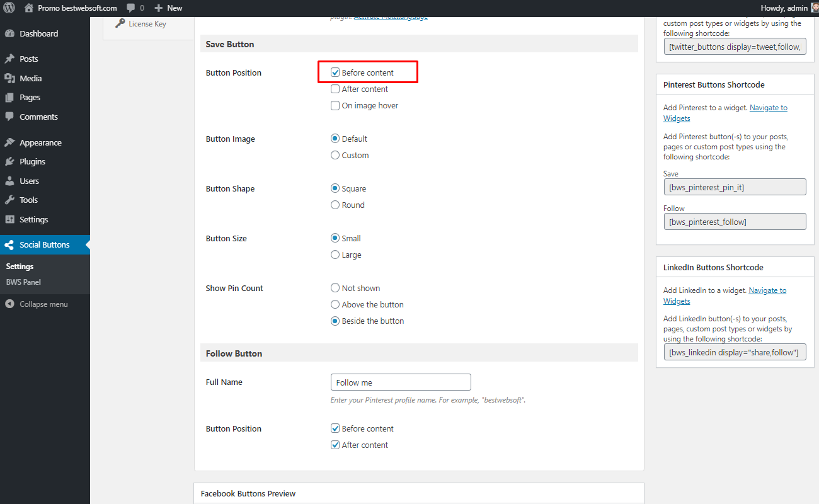Set pin count Beside the button
This screenshot has height=504, width=819.
335,321
